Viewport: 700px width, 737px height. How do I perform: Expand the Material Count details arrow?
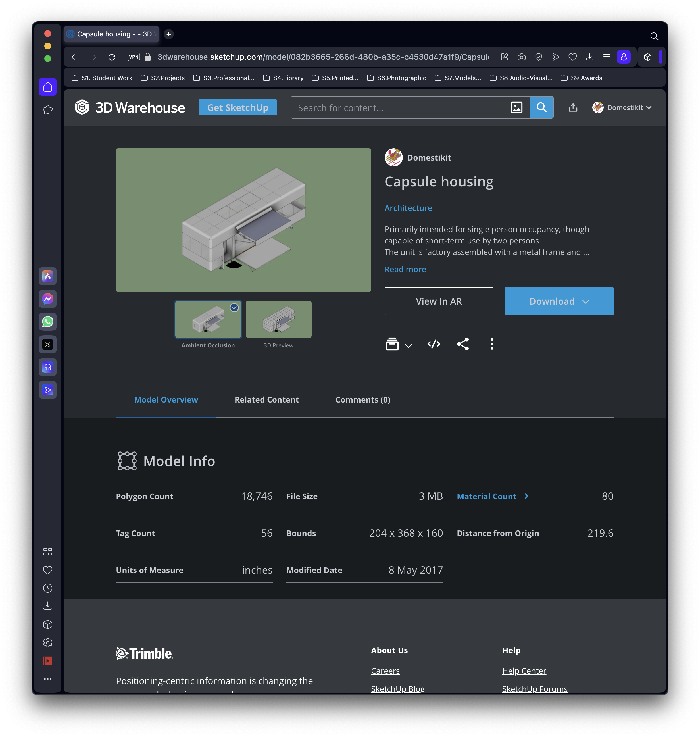pos(527,496)
